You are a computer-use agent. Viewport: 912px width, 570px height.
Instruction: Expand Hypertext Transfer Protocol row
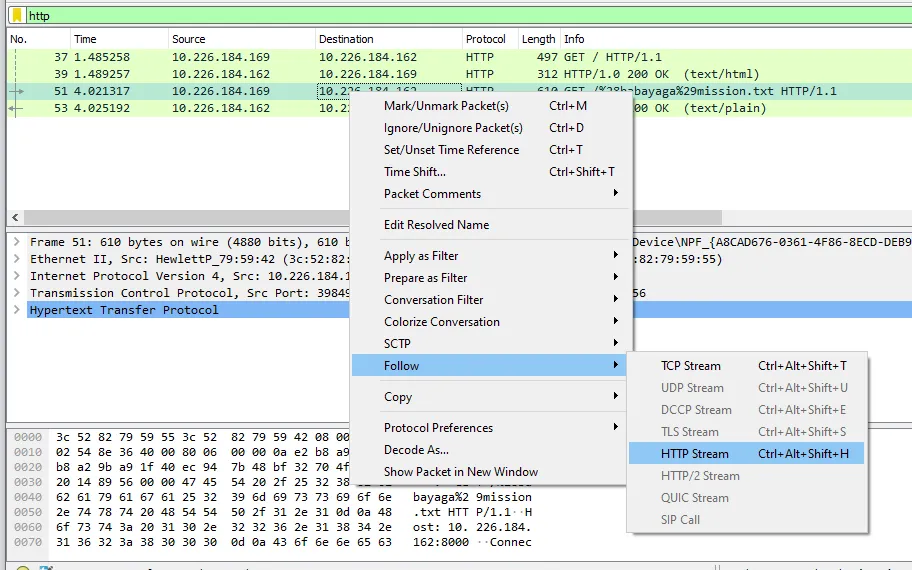[17, 309]
